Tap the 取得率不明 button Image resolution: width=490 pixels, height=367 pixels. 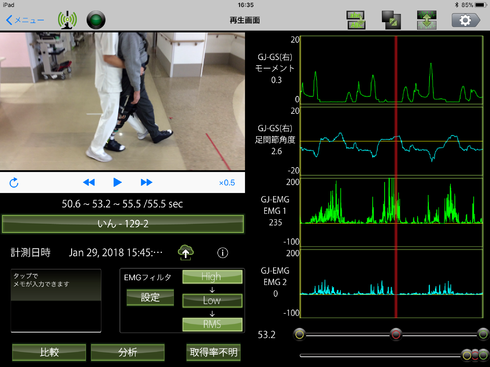(213, 352)
